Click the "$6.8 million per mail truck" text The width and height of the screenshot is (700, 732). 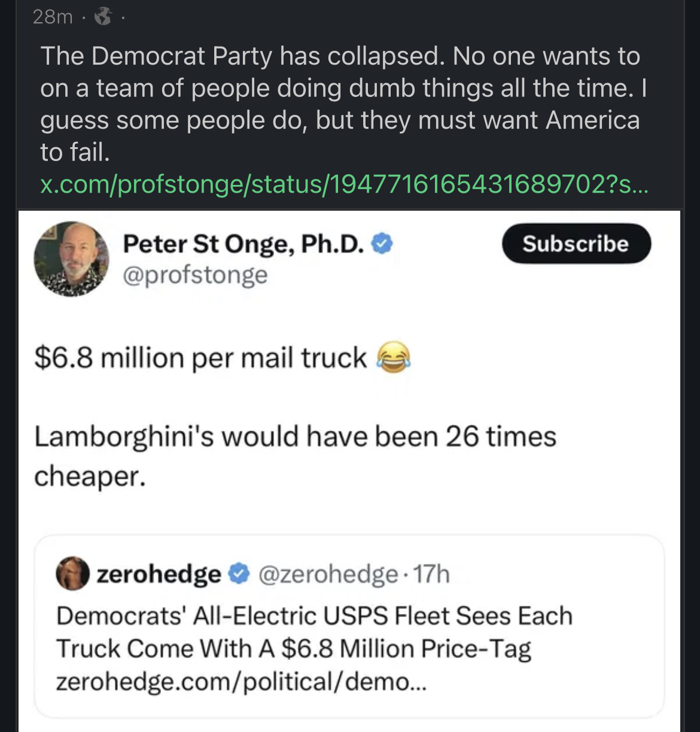(x=200, y=358)
